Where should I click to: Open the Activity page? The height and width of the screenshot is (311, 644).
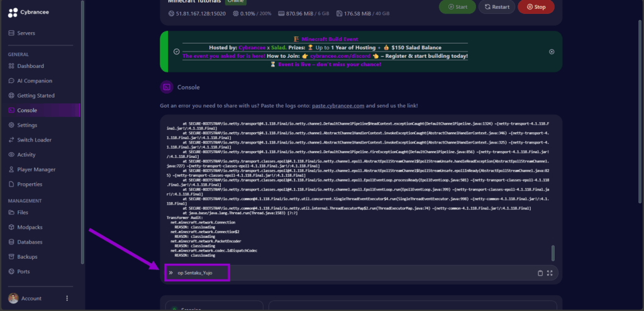click(26, 155)
